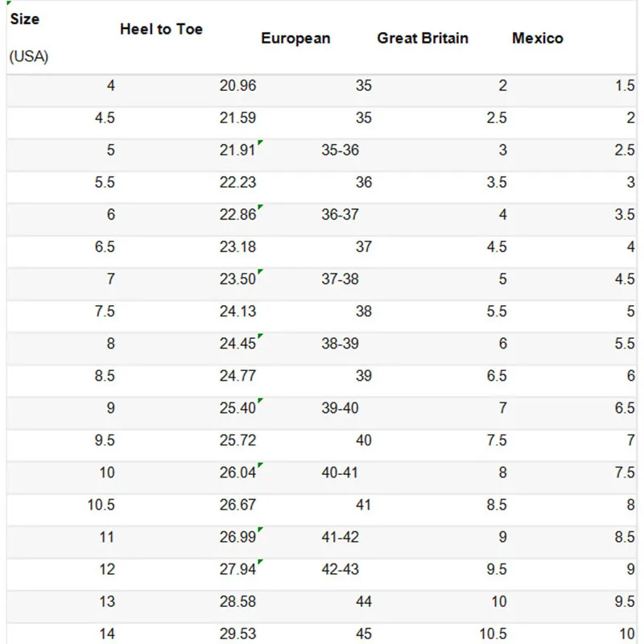Select the cell containing 35-36 European size
The image size is (644, 644).
coord(340,151)
